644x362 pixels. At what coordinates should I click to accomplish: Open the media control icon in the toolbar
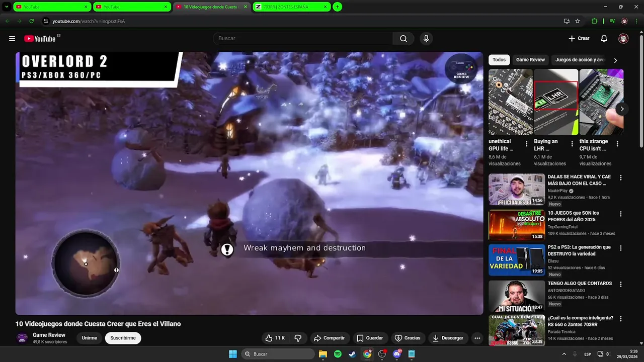(612, 21)
